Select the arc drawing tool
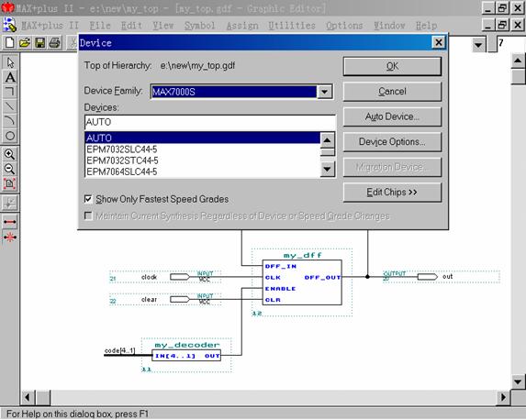 pos(10,121)
